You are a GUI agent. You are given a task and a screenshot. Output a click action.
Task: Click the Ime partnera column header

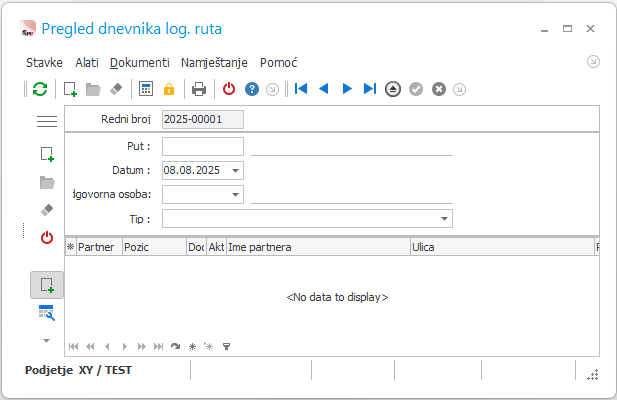pyautogui.click(x=318, y=247)
